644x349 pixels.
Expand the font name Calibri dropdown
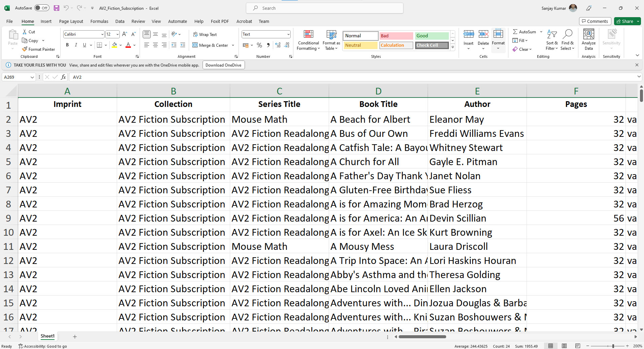[102, 34]
